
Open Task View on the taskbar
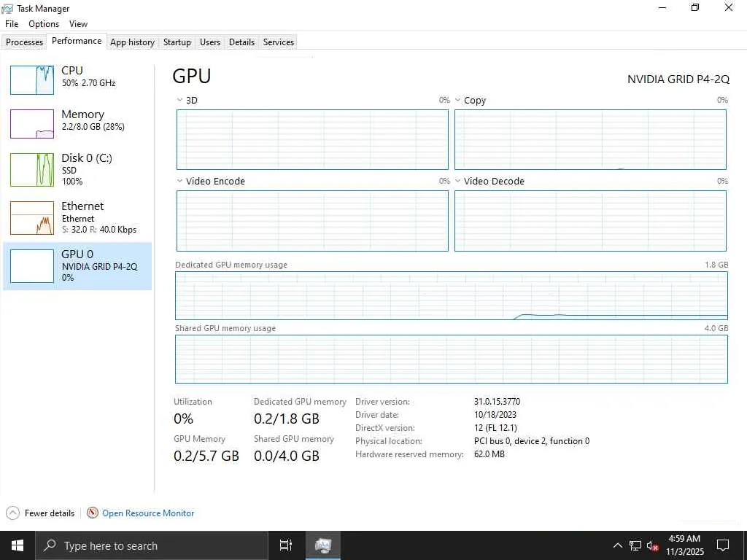click(286, 545)
